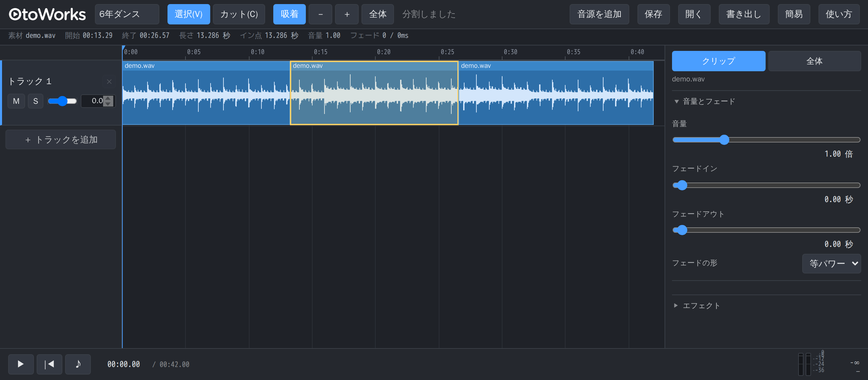Image resolution: width=868 pixels, height=380 pixels.
Task: Click the play button in transport bar
Action: [x=21, y=364]
